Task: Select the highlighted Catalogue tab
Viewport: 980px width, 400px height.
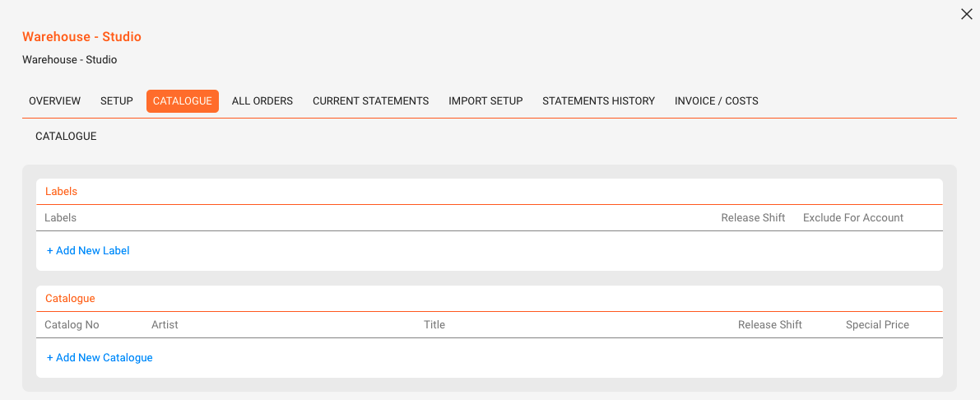Action: 183,100
